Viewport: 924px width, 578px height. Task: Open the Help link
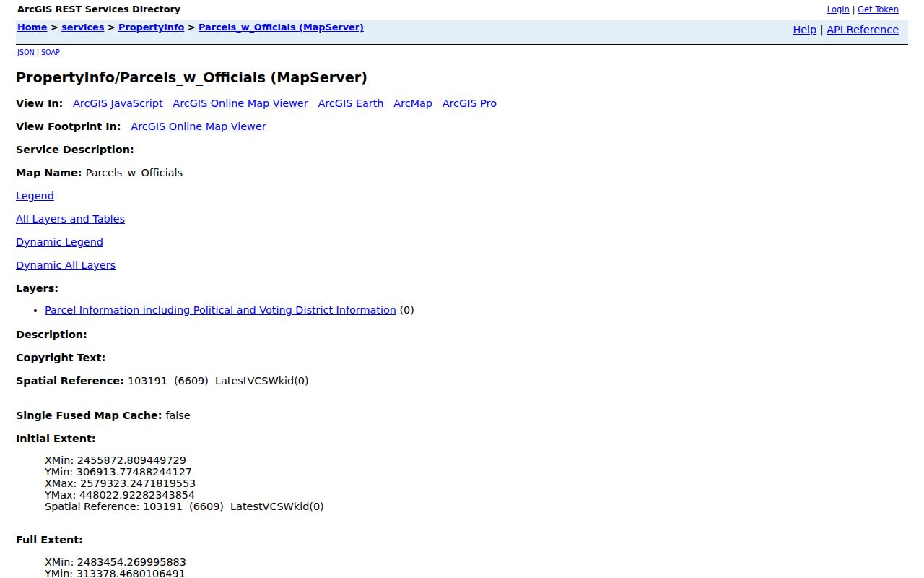pos(804,30)
